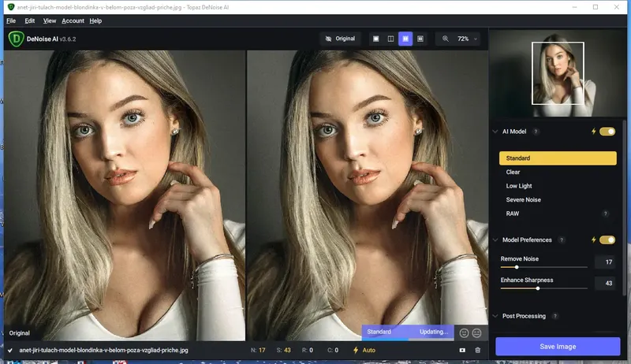Show help for Post Processing

(555, 316)
